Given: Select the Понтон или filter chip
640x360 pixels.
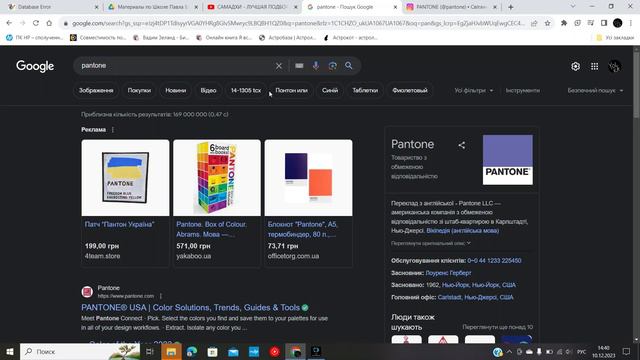Looking at the screenshot, I should 291,90.
